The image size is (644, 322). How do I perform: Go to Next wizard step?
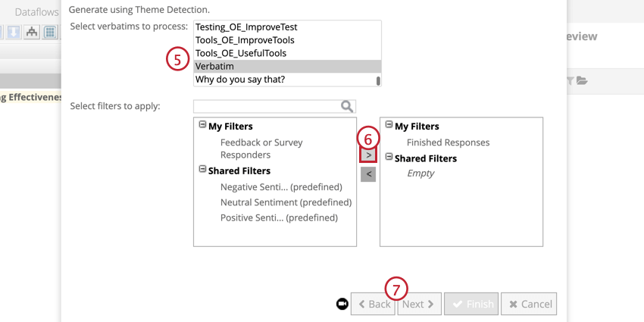click(x=418, y=304)
